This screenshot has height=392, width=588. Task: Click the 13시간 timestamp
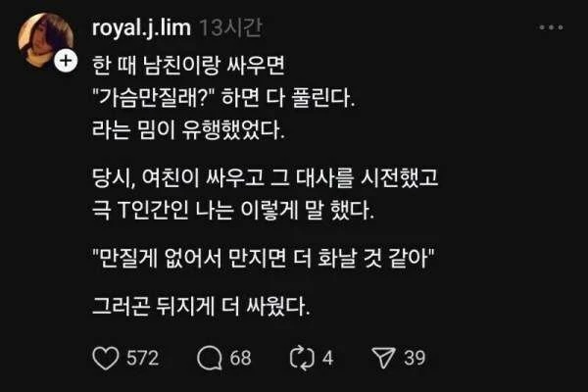pos(230,27)
